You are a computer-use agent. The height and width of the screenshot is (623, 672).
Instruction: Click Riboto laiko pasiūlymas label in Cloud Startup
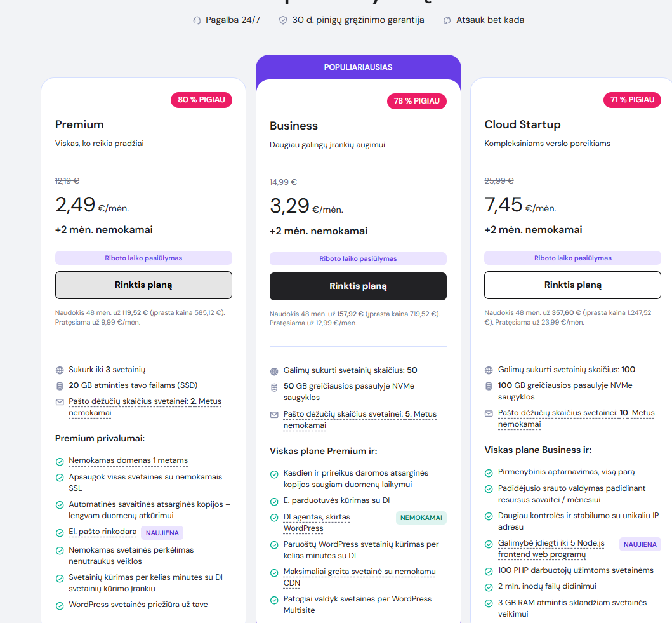(x=572, y=258)
